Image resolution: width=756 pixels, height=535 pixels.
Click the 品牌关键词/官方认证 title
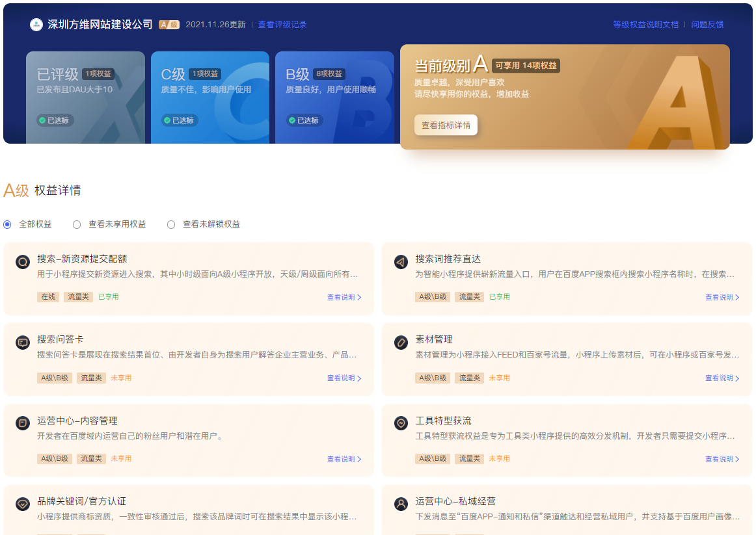tap(81, 501)
